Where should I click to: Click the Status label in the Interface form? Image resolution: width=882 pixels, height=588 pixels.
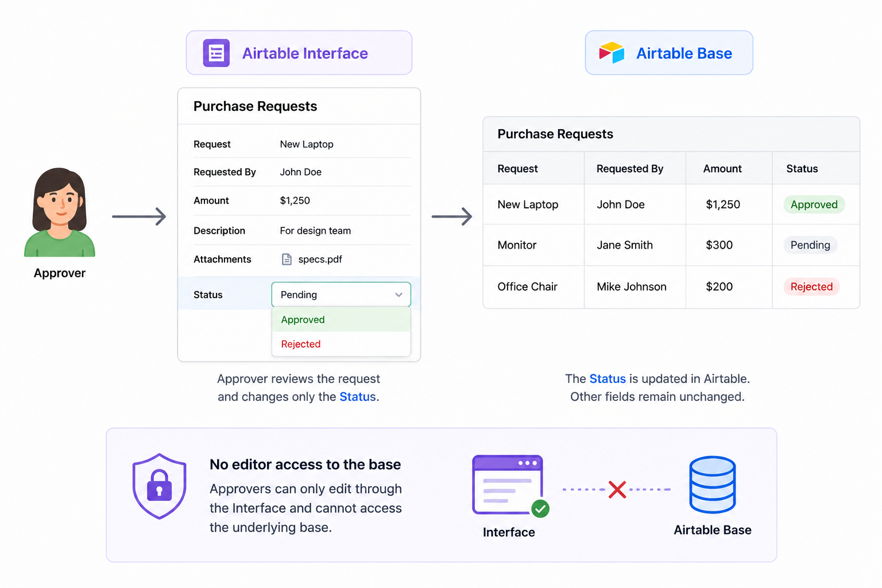pyautogui.click(x=208, y=295)
